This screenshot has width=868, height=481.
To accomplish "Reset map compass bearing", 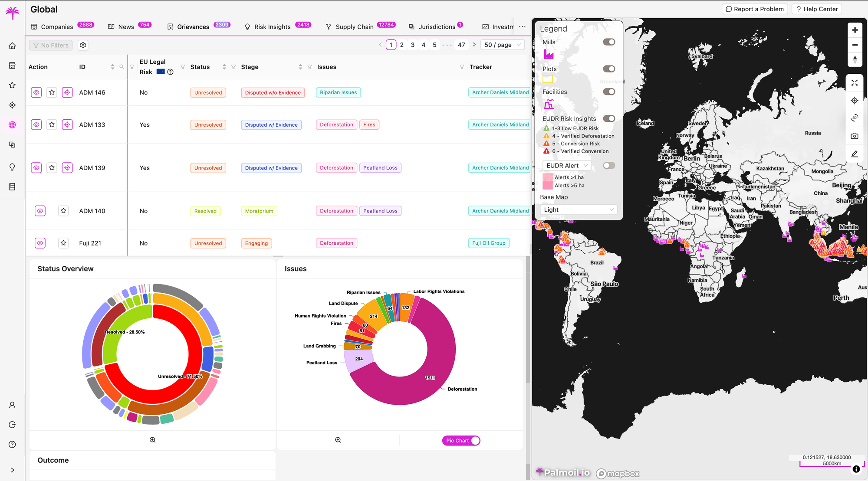I will (855, 59).
